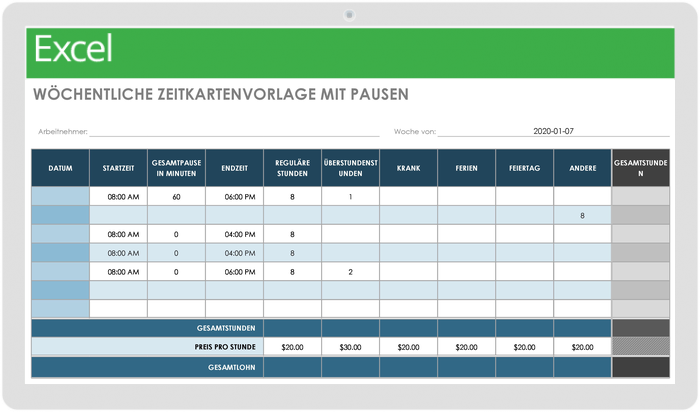Select the 08:00 AM start time in the 2-overtime row
The image size is (700, 412).
[x=118, y=271]
